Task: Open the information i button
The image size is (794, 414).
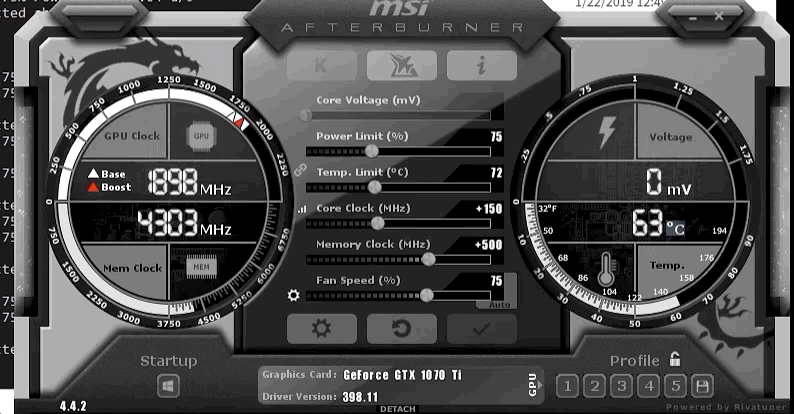Action: 482,65
